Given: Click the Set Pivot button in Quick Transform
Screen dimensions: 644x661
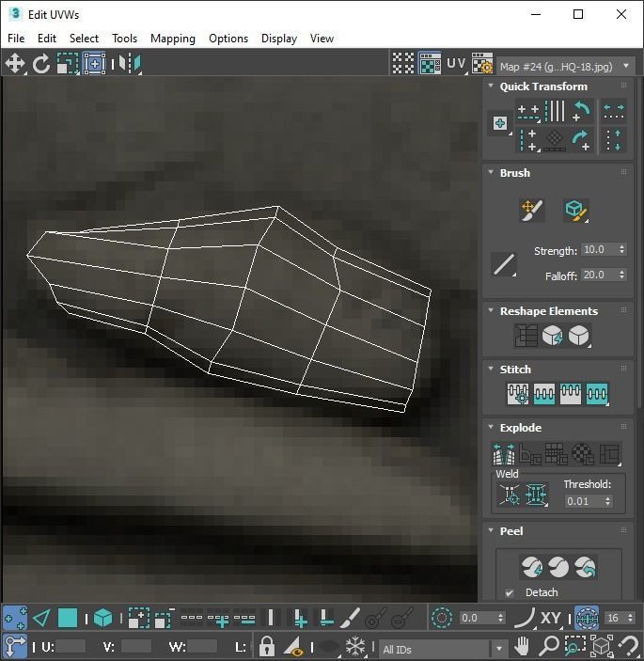Looking at the screenshot, I should [500, 123].
